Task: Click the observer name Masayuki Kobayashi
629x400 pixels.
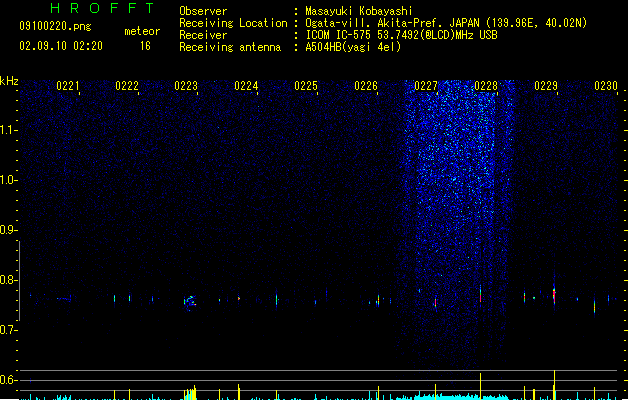Action: click(x=359, y=11)
